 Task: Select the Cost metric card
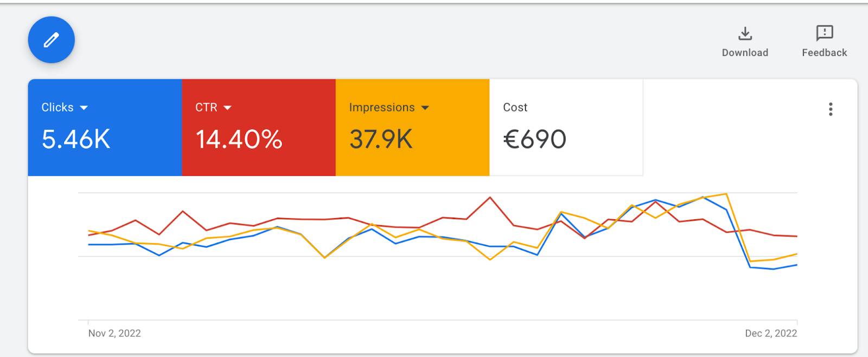click(x=566, y=127)
